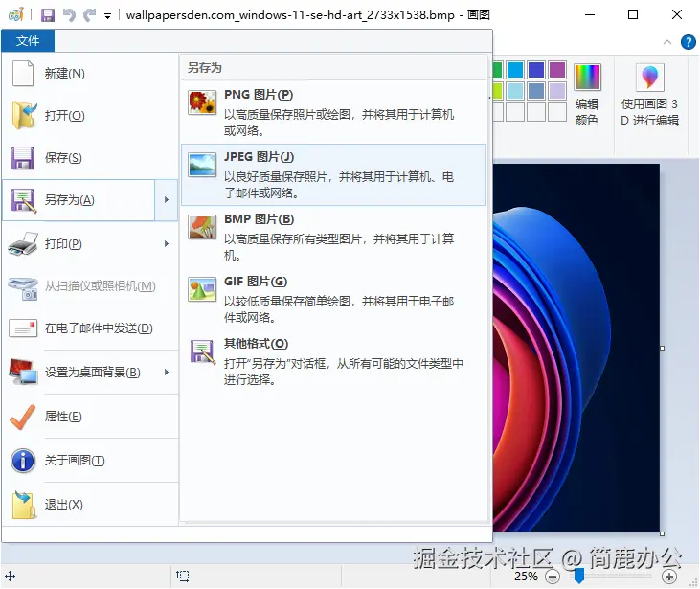The width and height of the screenshot is (700, 589).
Task: Click the zoom in plus button
Action: click(669, 577)
